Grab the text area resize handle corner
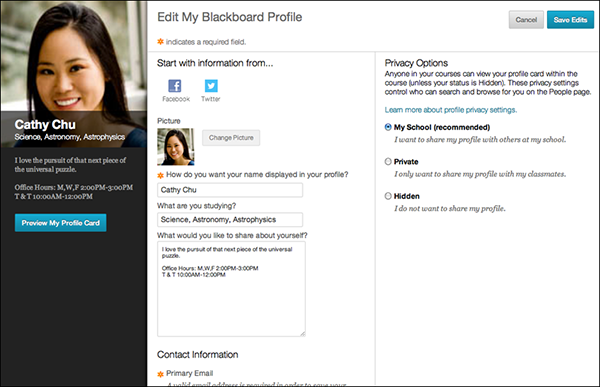Screen dimensions: 600x387 pos(302,333)
